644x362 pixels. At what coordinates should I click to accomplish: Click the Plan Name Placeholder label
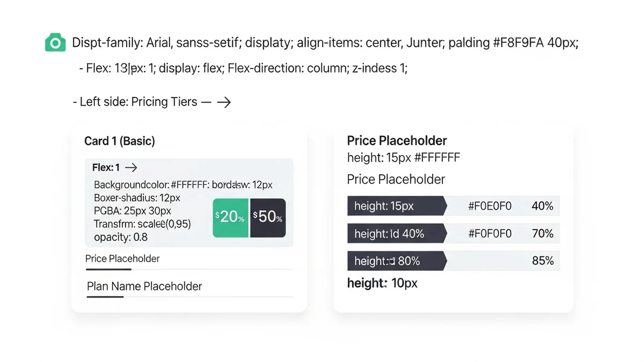click(x=144, y=286)
